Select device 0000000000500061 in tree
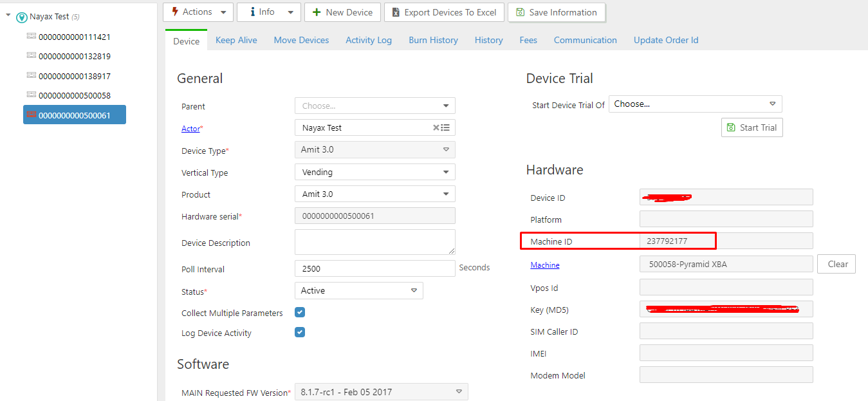 75,116
